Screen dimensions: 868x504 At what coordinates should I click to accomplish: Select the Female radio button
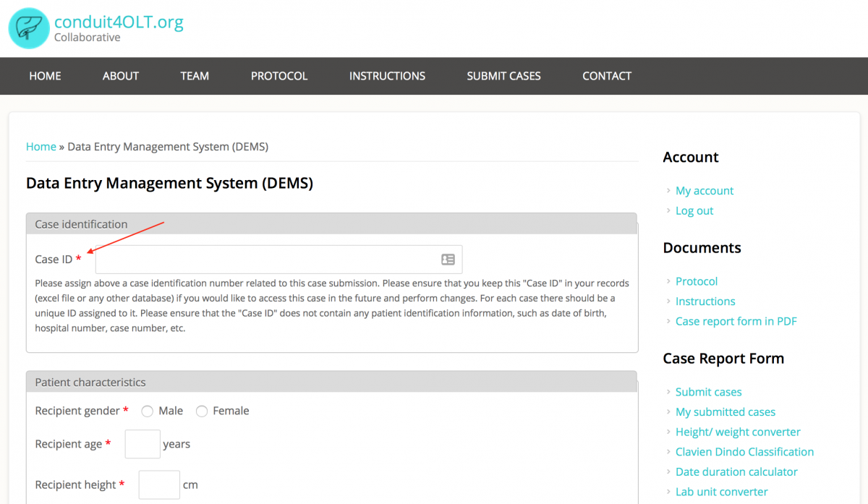pyautogui.click(x=202, y=411)
